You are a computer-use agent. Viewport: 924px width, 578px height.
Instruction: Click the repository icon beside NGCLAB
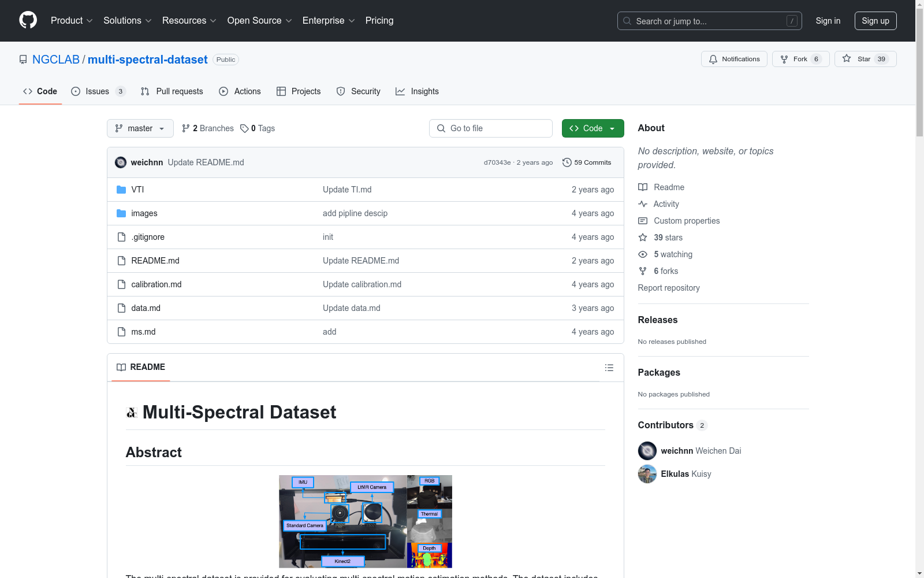(23, 60)
